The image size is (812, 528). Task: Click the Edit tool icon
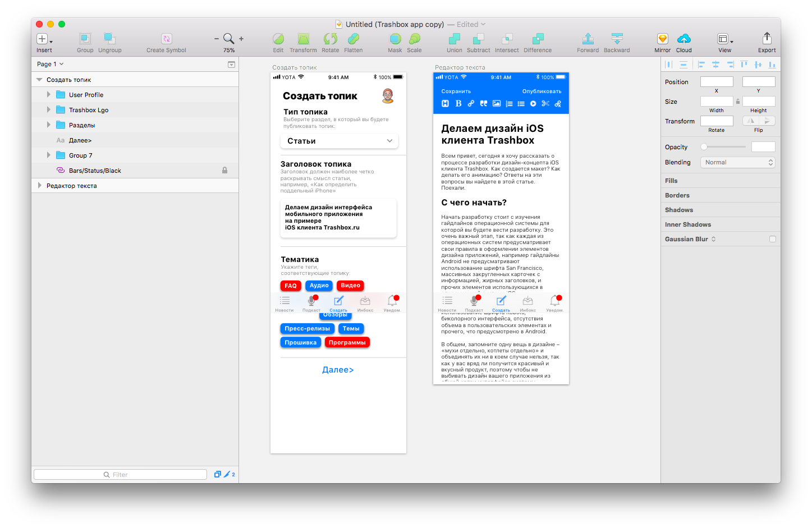pos(278,39)
